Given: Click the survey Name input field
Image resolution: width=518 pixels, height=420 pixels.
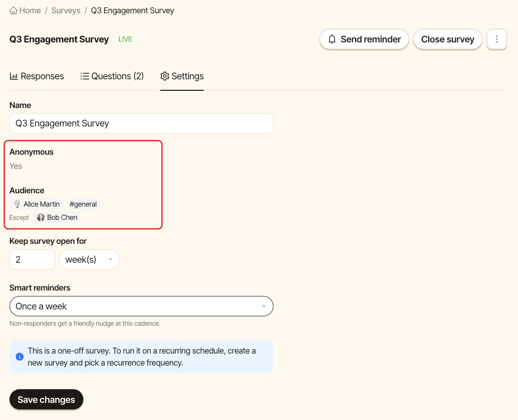Looking at the screenshot, I should coord(141,123).
